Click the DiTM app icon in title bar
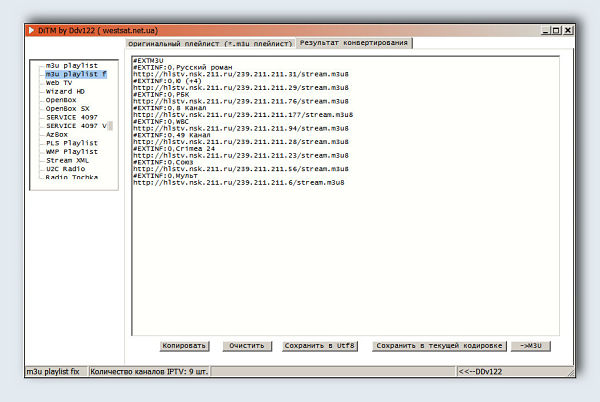 (29, 31)
